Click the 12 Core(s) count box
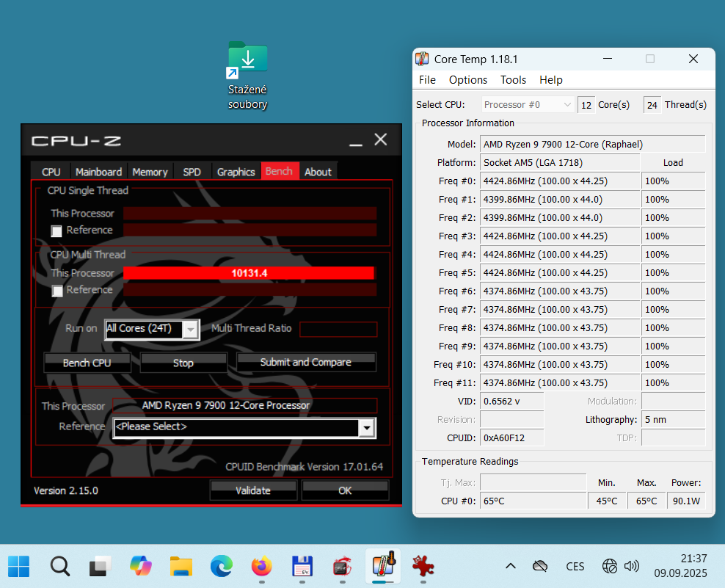This screenshot has width=725, height=588. [x=586, y=105]
